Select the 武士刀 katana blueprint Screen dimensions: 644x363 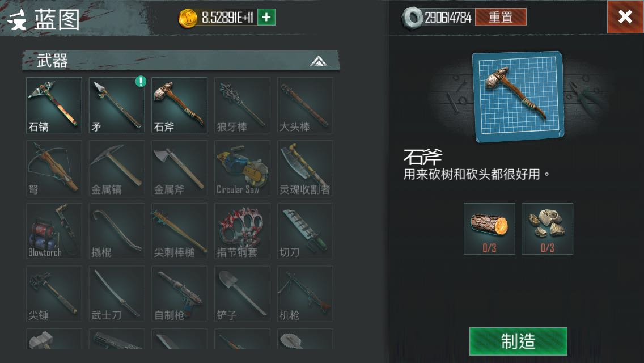[x=117, y=294]
